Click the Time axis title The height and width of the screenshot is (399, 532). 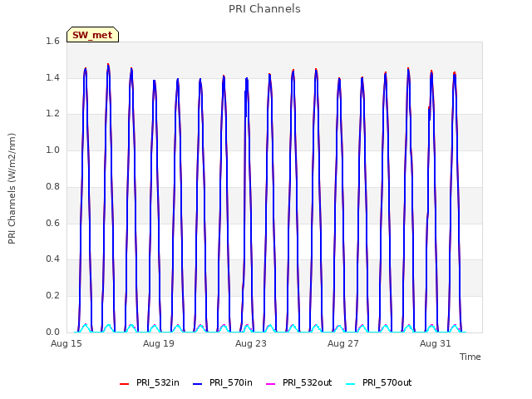coord(470,357)
